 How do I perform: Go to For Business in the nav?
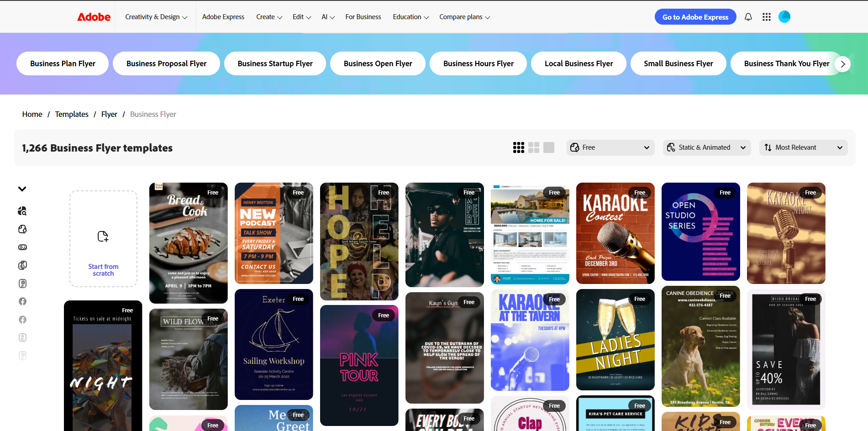click(x=363, y=17)
